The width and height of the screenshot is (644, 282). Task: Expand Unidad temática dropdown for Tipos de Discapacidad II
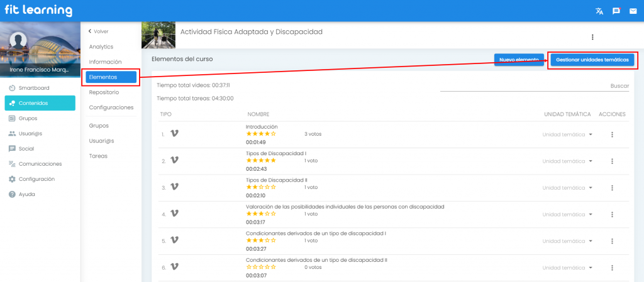click(567, 188)
